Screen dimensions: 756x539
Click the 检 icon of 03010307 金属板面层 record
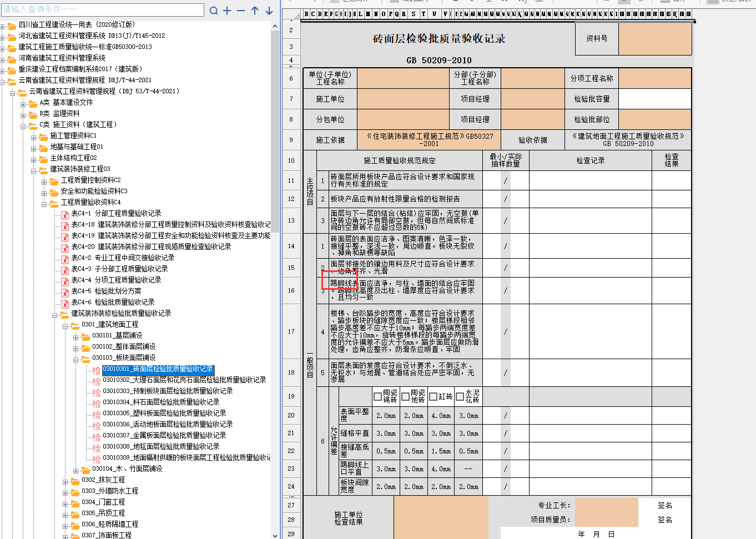click(x=97, y=436)
